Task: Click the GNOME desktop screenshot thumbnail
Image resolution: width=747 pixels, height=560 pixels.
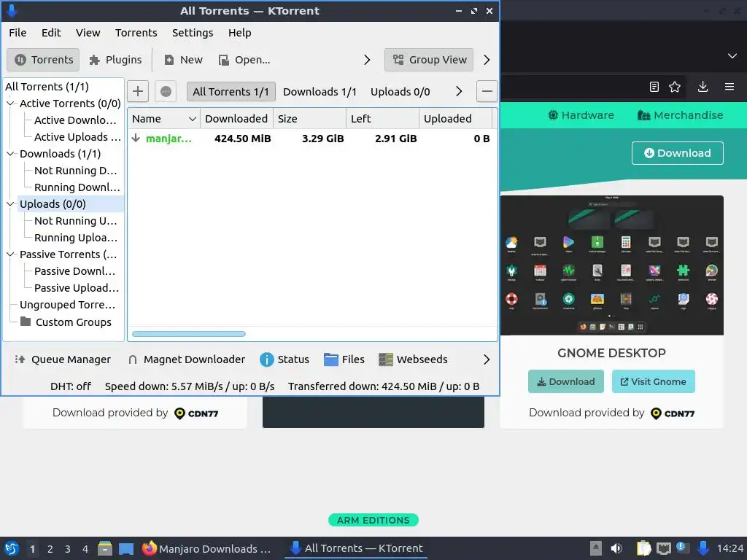Action: click(612, 265)
